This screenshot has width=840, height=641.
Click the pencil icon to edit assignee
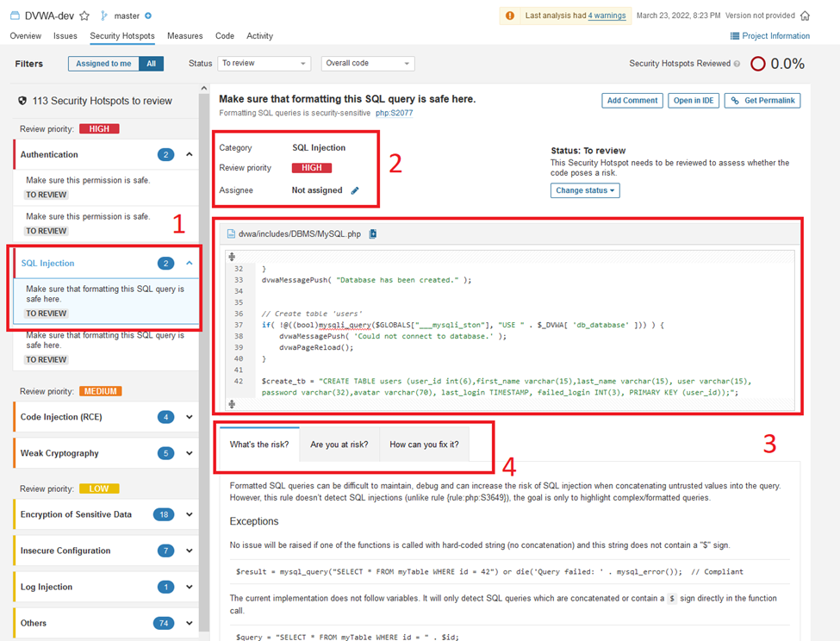pyautogui.click(x=355, y=190)
